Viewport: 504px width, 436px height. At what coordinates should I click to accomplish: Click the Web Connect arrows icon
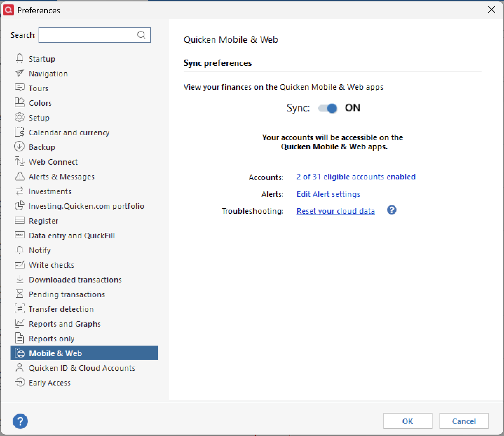[20, 162]
